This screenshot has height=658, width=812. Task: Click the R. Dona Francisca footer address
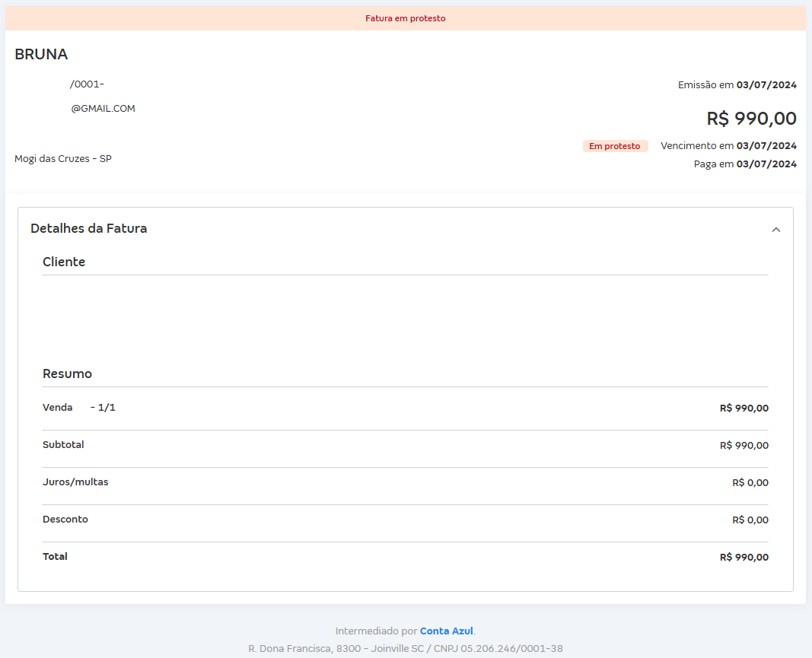405,649
